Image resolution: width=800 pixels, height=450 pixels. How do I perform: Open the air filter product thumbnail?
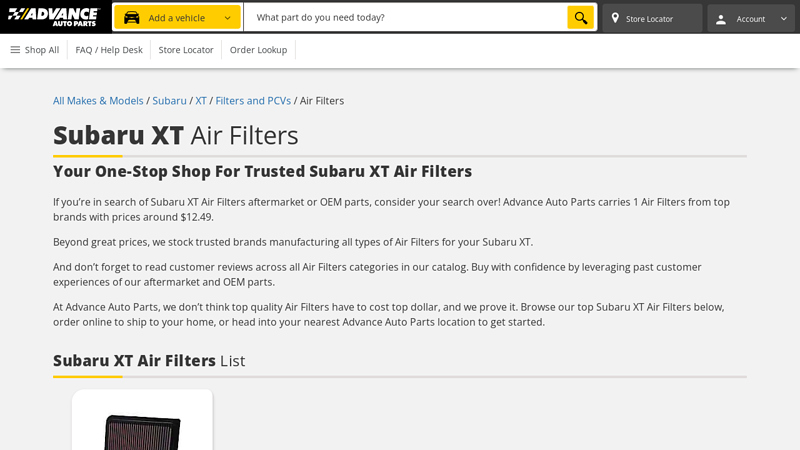pyautogui.click(x=142, y=420)
